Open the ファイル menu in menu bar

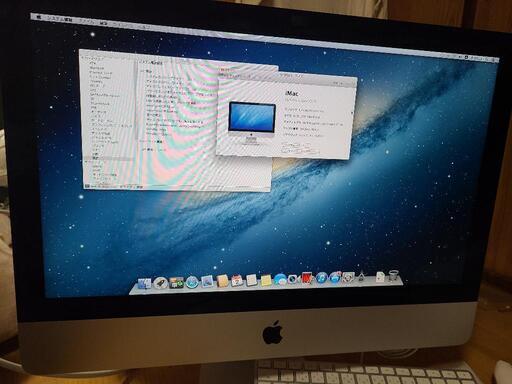point(87,21)
